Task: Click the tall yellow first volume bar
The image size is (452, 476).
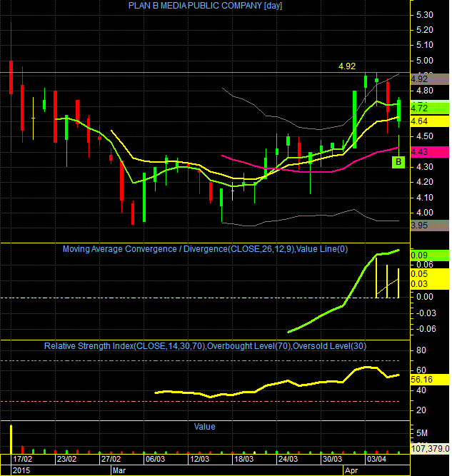Action: point(11,440)
